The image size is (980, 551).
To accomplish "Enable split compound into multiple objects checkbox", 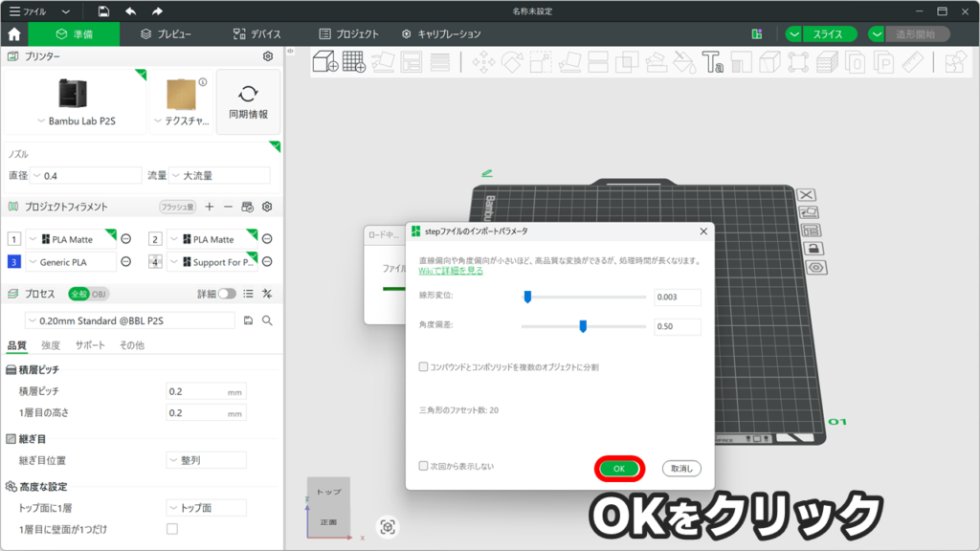I will point(424,366).
